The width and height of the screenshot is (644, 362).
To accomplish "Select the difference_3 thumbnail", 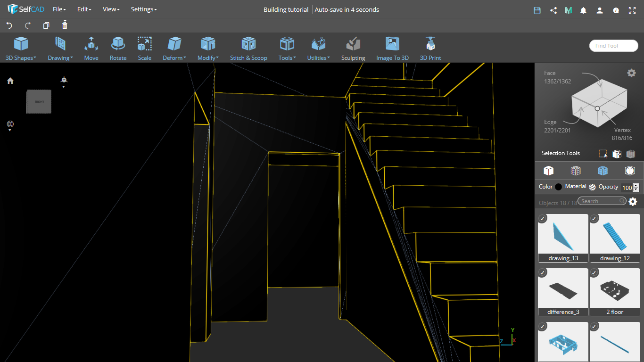I will (563, 292).
